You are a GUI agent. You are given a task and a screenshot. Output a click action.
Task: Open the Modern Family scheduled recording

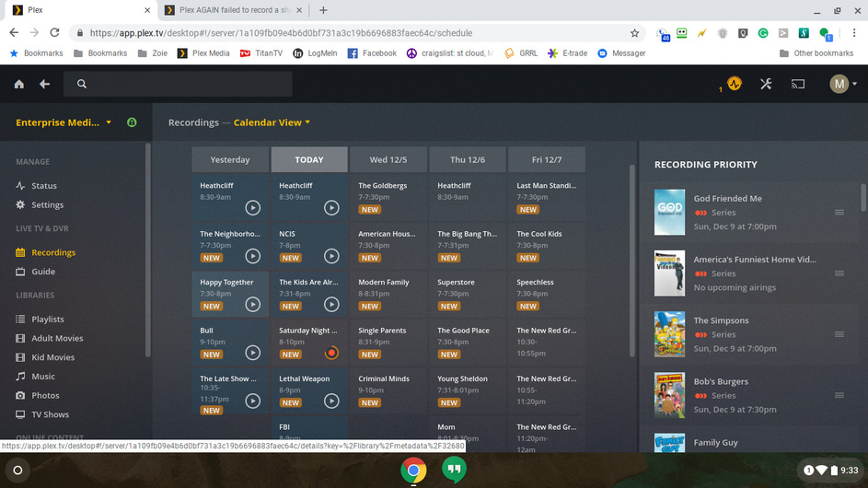(x=388, y=294)
